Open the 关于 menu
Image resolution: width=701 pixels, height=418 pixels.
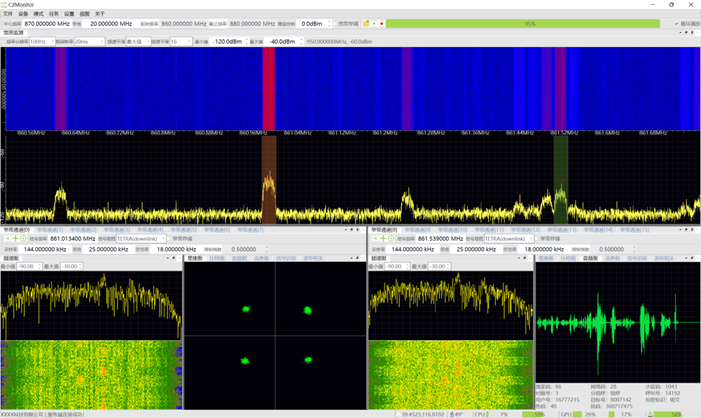click(100, 14)
